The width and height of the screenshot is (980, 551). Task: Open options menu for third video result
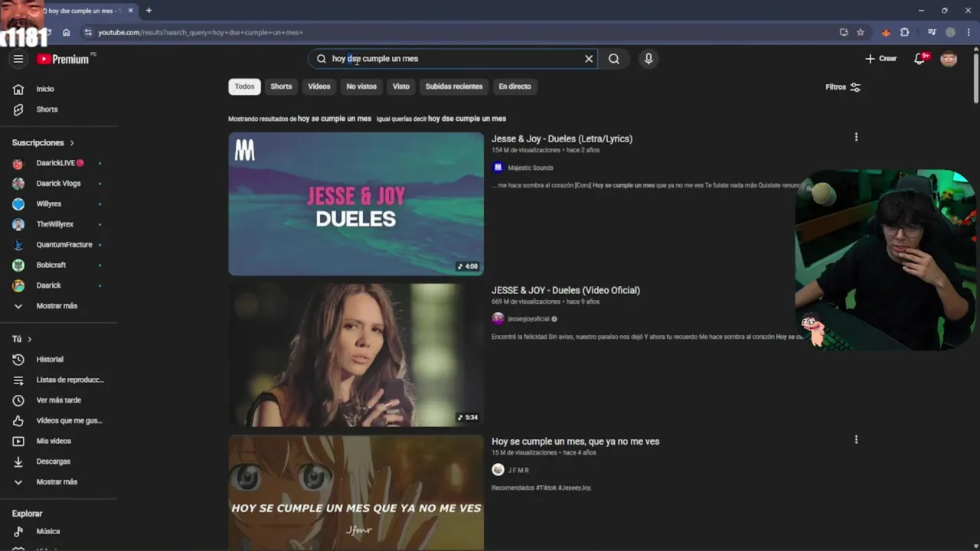click(x=856, y=440)
